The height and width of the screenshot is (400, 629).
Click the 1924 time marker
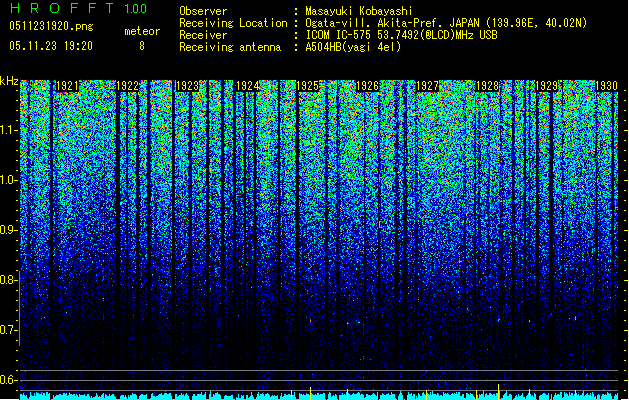click(x=247, y=86)
